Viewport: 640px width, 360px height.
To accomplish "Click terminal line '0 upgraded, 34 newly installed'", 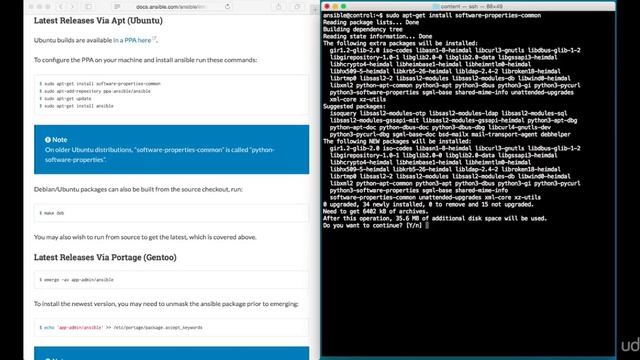I will (x=428, y=204).
